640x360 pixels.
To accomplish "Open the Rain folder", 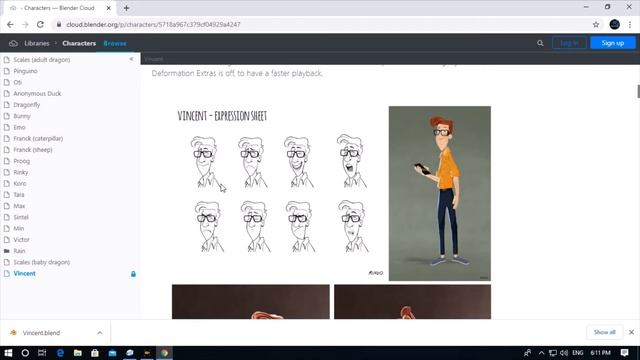I will point(19,251).
